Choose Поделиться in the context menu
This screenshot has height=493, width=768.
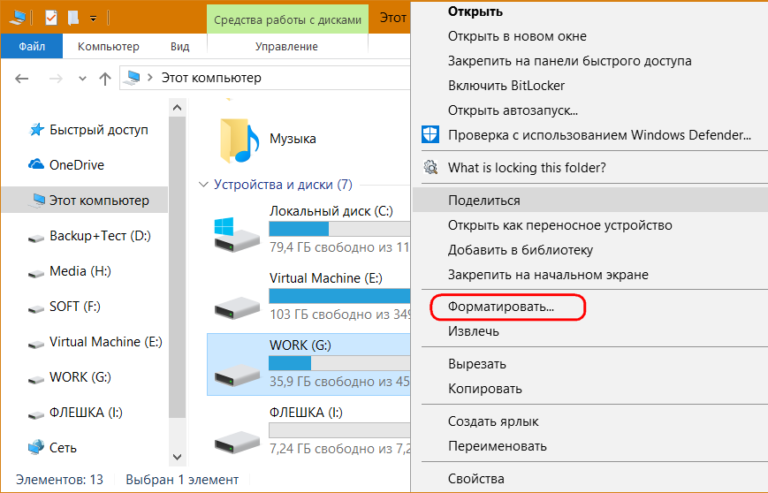(x=590, y=200)
